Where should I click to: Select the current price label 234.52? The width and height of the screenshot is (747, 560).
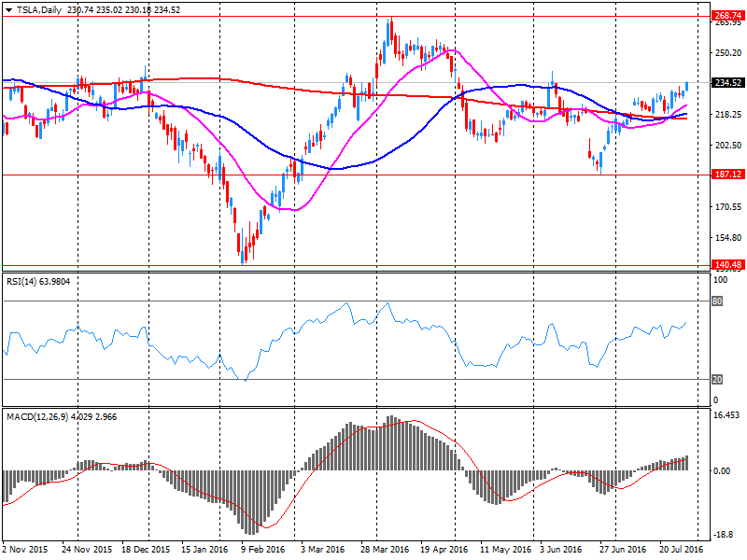[728, 82]
